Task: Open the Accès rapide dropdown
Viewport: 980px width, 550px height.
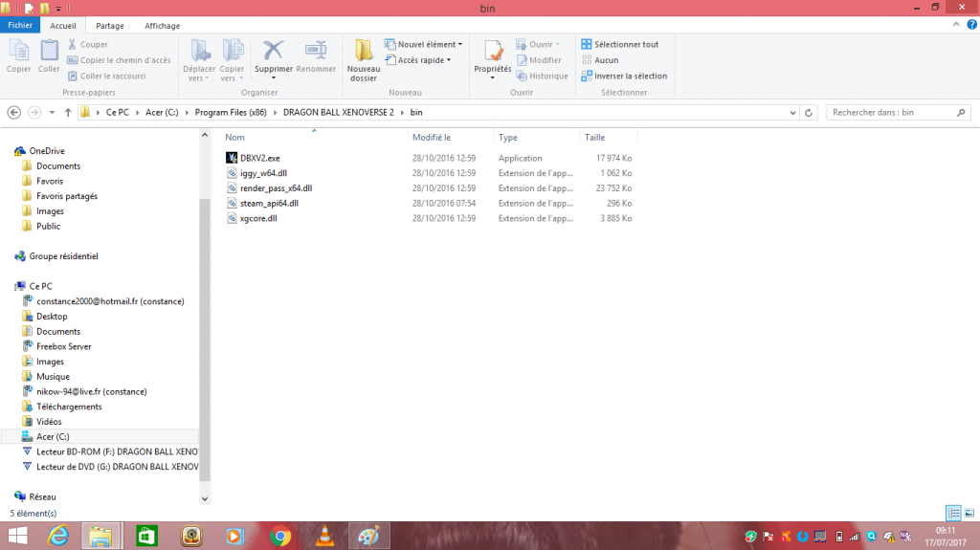Action: tap(418, 60)
